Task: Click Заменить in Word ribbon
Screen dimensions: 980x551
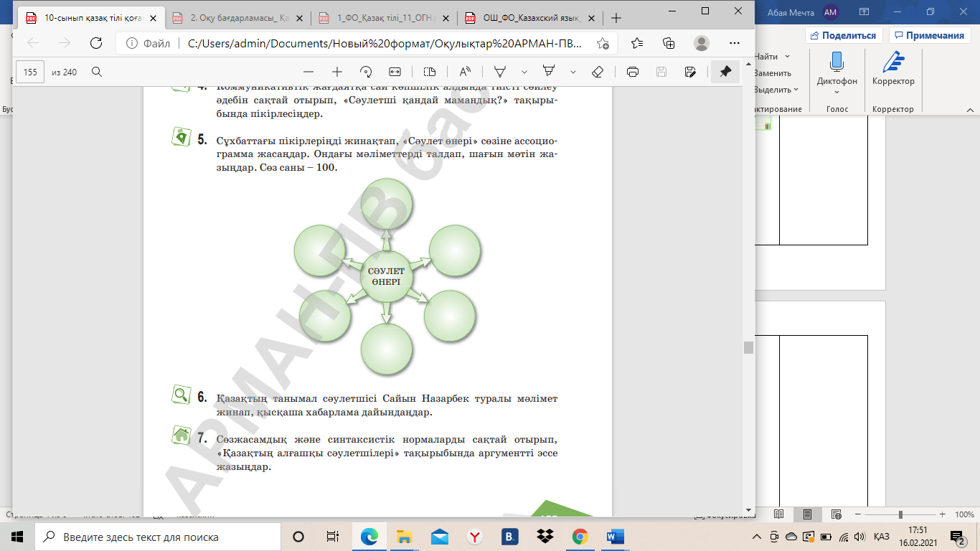Action: (772, 73)
